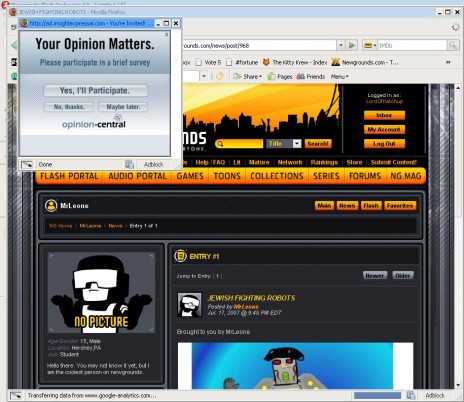Click the Log Out button
Screen dimensions: 464x402
tap(384, 144)
